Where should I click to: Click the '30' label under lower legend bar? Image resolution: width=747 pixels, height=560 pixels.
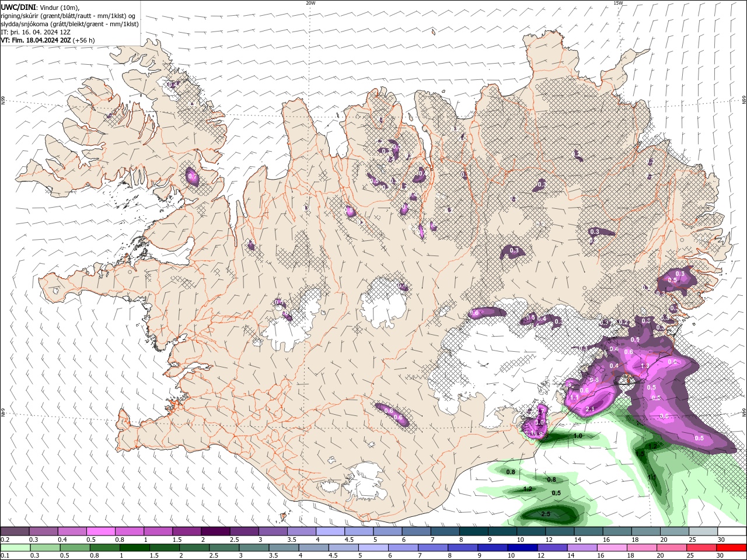pyautogui.click(x=720, y=556)
